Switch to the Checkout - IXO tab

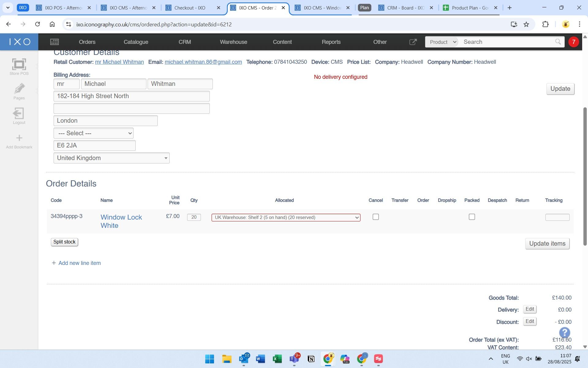[x=190, y=8]
